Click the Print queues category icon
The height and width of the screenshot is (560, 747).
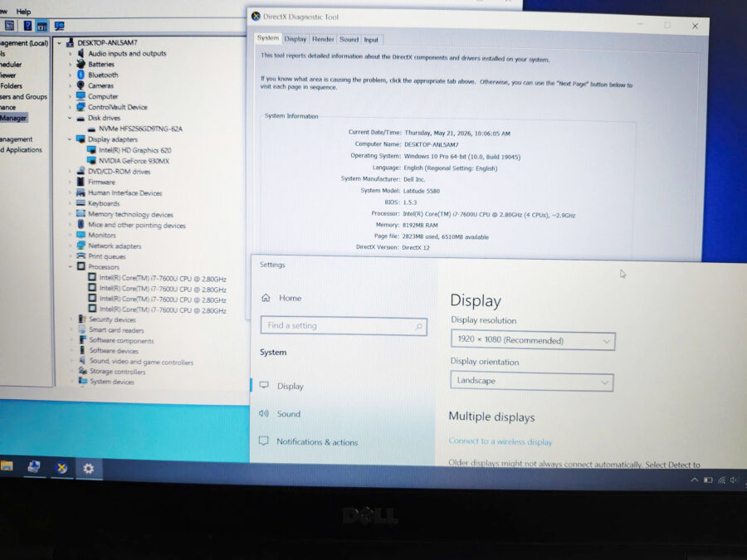[81, 256]
